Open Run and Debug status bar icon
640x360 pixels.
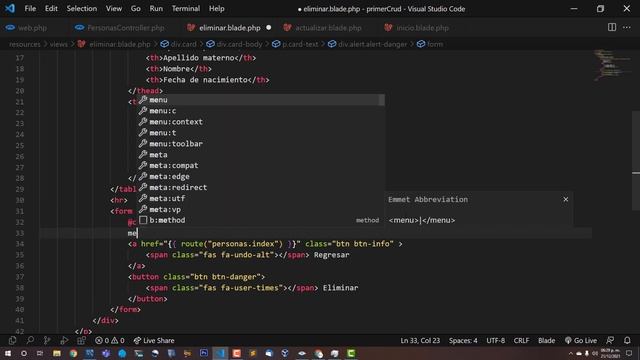pos(64,340)
